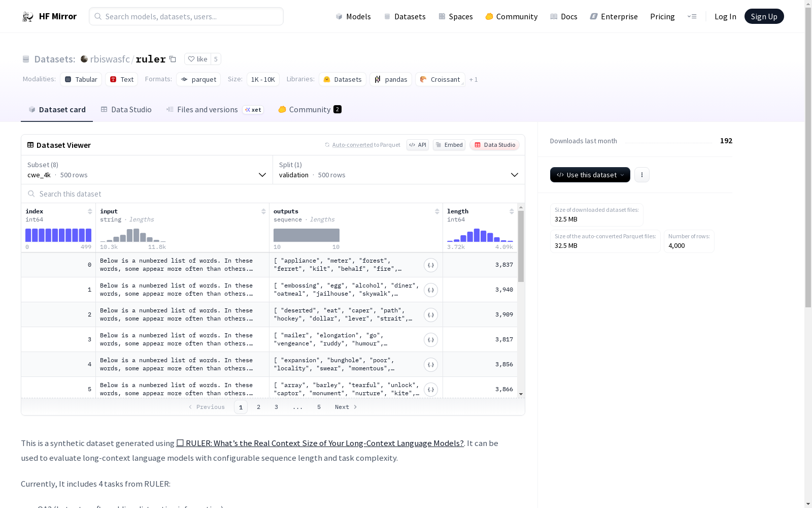Copy the dataset name with the copy icon
812x508 pixels.
coord(173,59)
